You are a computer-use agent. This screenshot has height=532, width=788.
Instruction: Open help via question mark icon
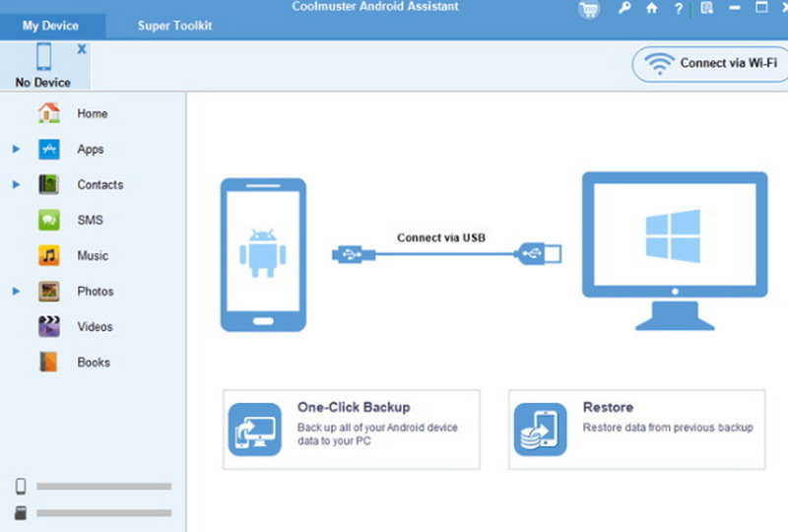click(679, 9)
